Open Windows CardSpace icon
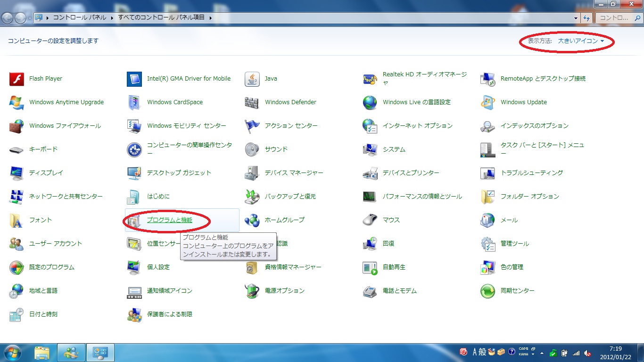Image resolution: width=644 pixels, height=362 pixels. tap(134, 102)
